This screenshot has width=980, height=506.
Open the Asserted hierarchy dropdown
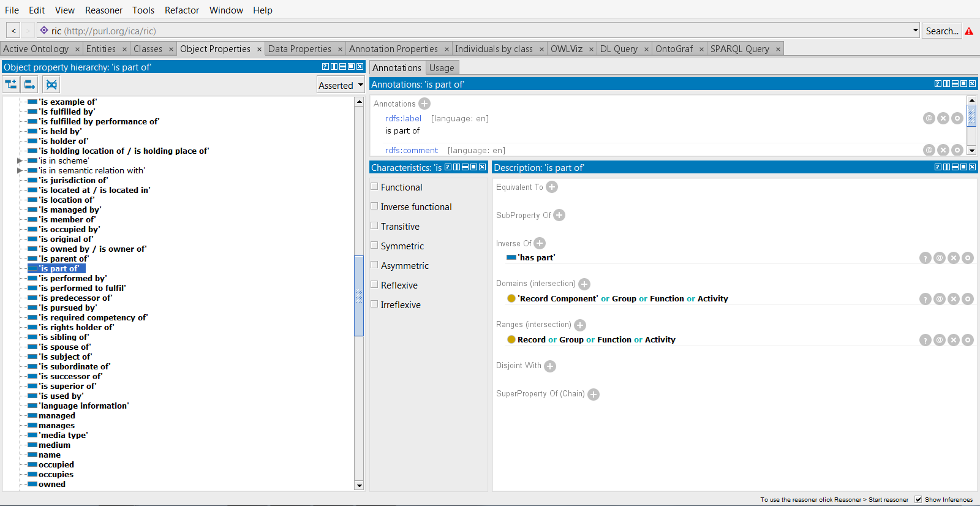pos(341,85)
